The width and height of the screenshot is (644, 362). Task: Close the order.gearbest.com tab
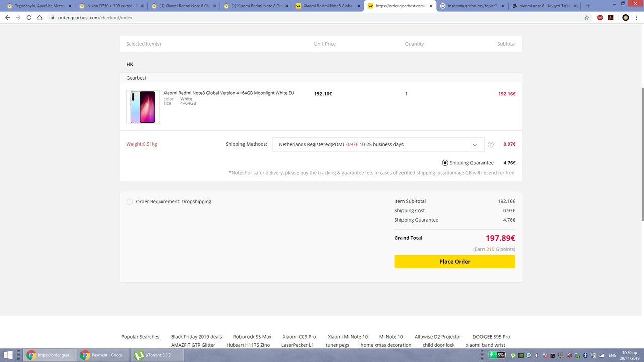(x=431, y=6)
